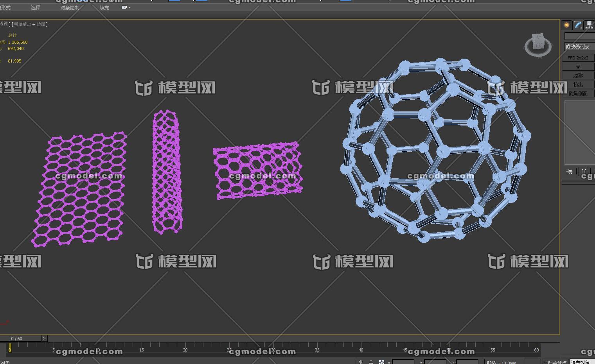Advance time slider with right arrow

click(x=44, y=338)
